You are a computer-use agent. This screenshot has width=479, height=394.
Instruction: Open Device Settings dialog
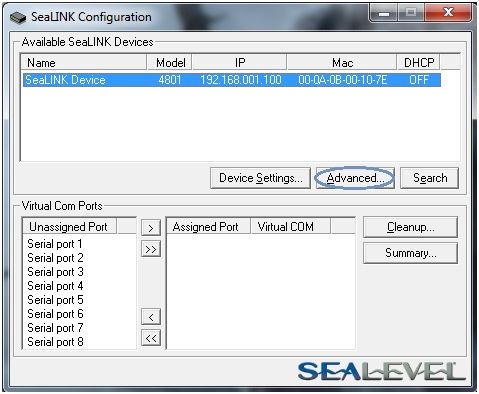tap(260, 178)
